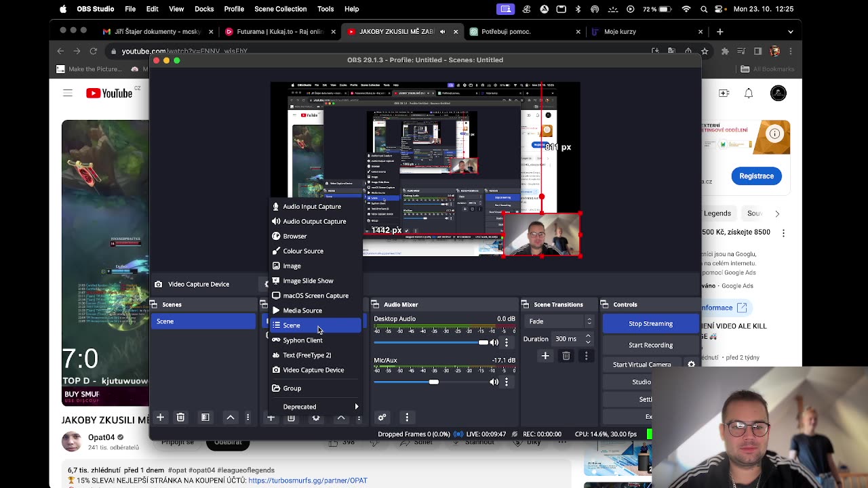868x488 pixels.
Task: Delete the selected scene
Action: click(x=180, y=418)
